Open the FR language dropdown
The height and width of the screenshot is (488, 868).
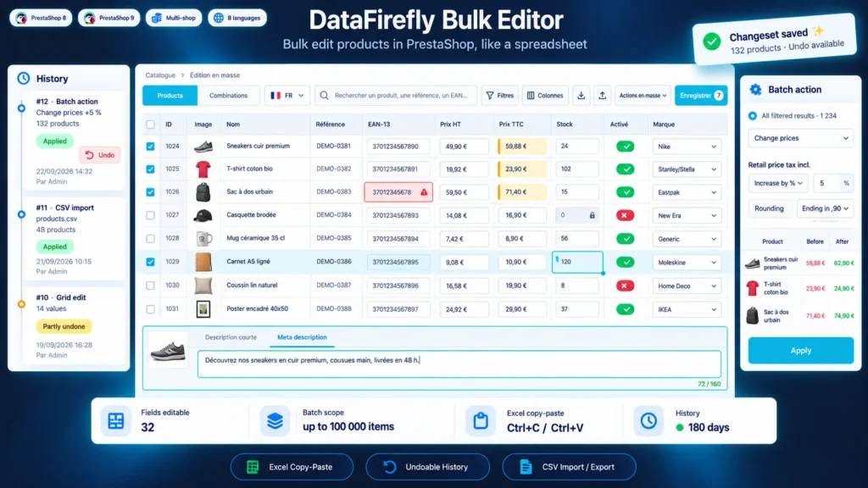[x=287, y=96]
